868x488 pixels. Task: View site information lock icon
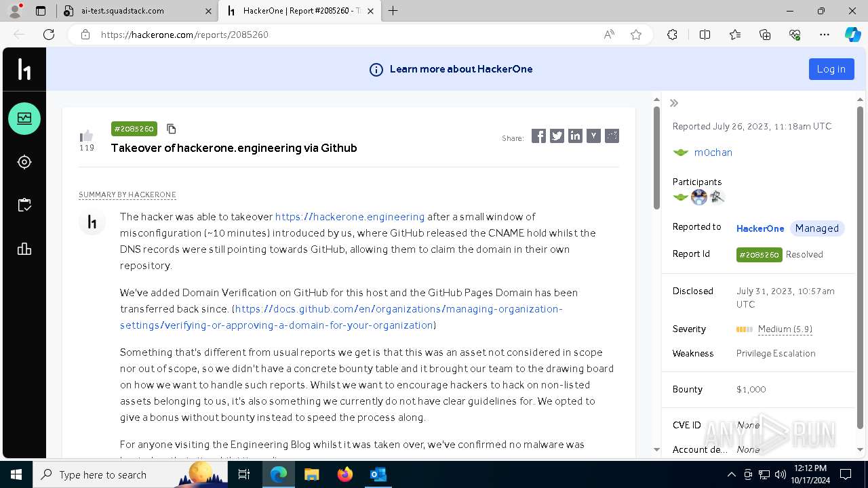coord(85,35)
